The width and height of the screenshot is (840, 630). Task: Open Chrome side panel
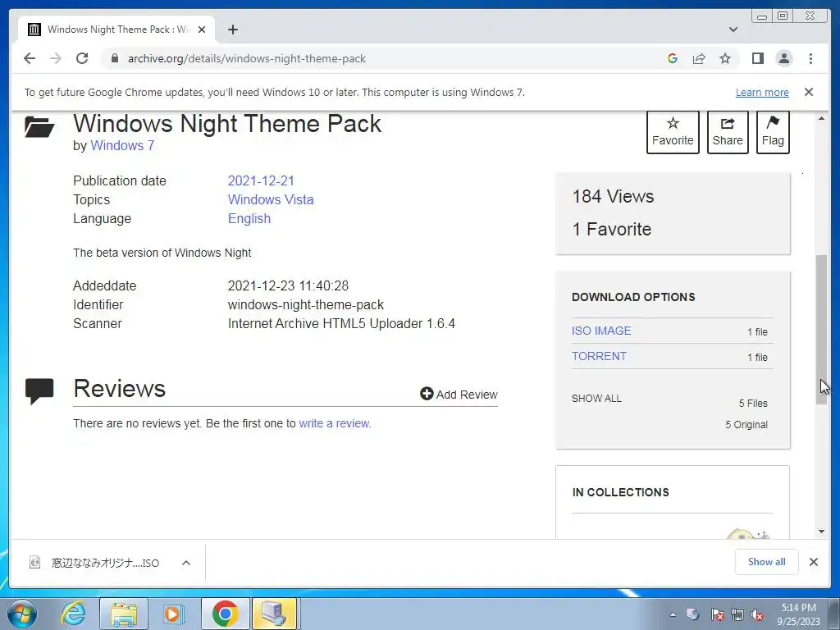(x=757, y=58)
